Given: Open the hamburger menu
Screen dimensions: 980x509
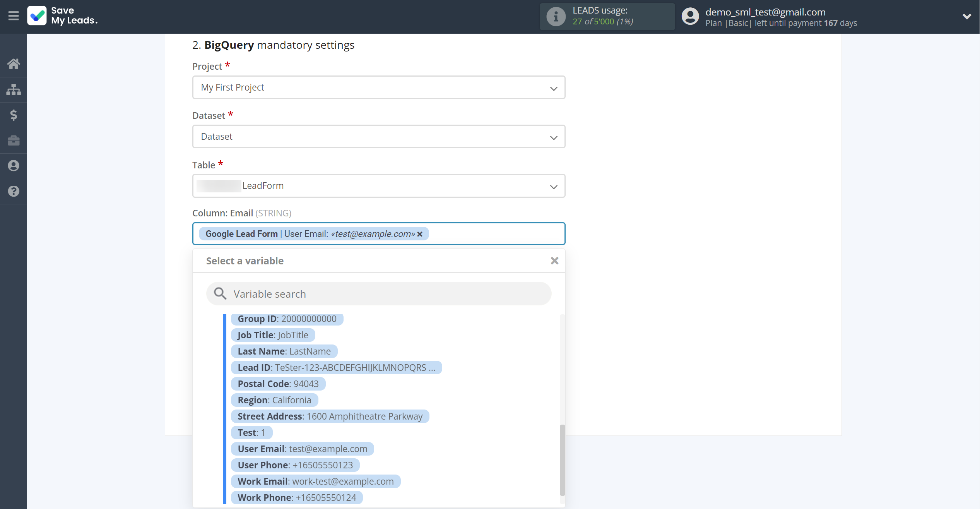Looking at the screenshot, I should click(14, 16).
